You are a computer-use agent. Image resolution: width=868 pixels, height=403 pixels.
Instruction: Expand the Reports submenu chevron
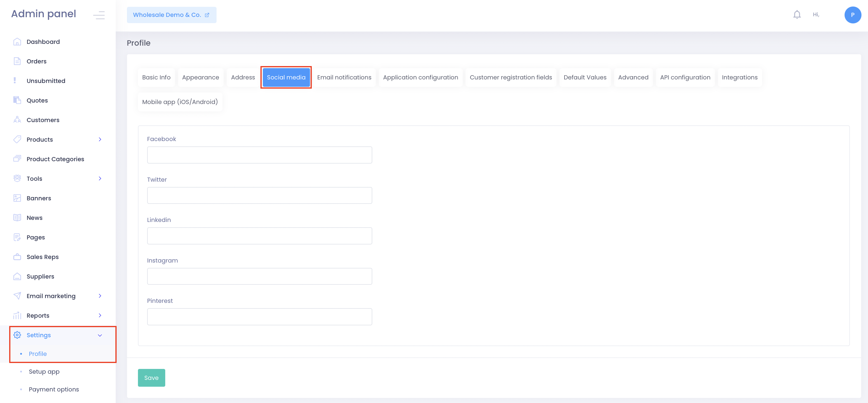[x=100, y=316]
